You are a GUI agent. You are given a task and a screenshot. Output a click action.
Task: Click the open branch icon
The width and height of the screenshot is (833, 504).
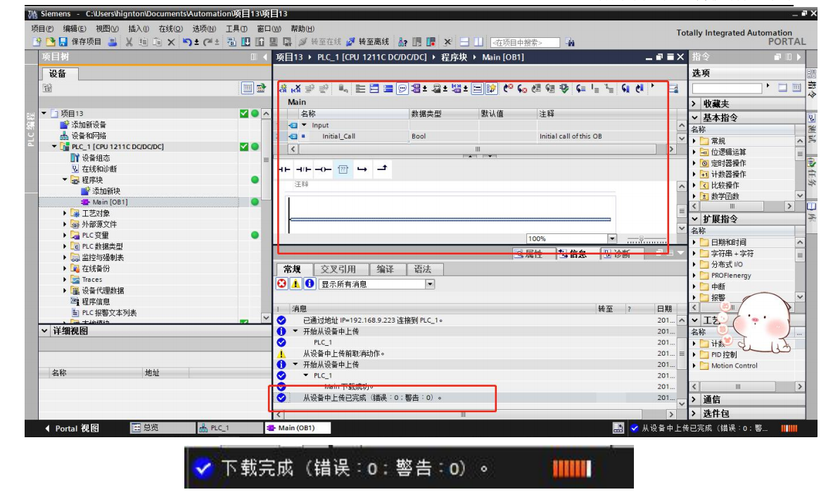(362, 169)
